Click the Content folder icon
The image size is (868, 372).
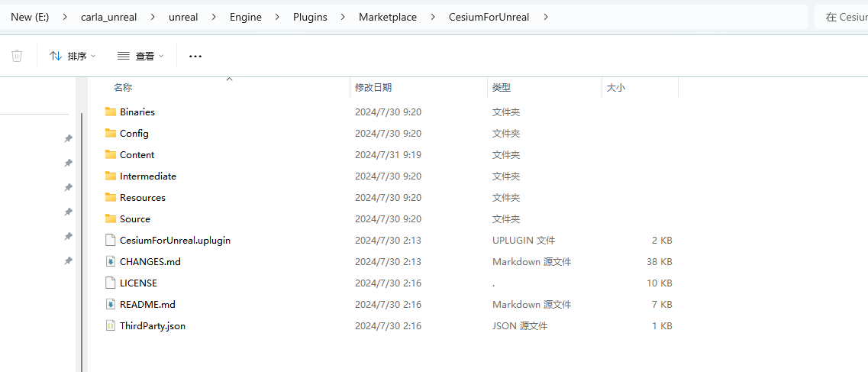pyautogui.click(x=111, y=154)
